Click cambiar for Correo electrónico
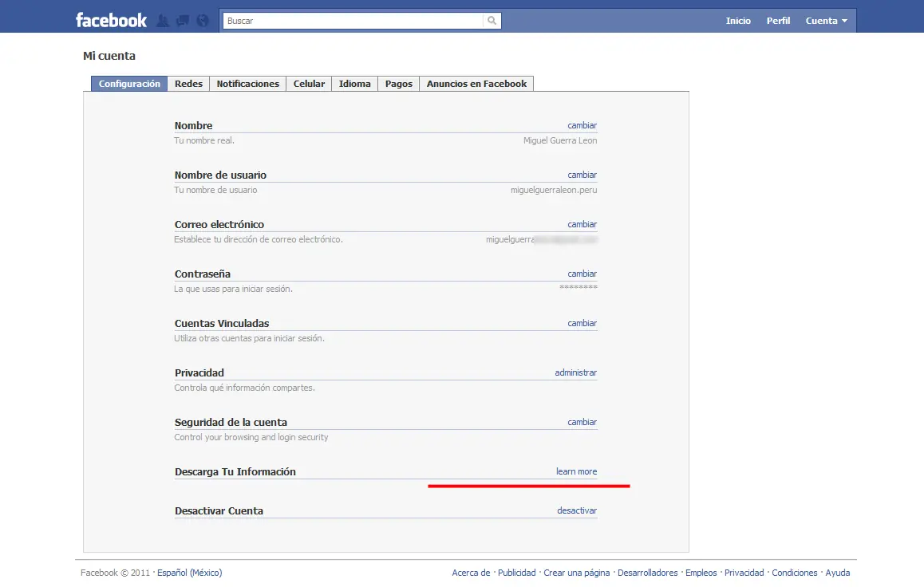This screenshot has height=587, width=924. click(582, 224)
